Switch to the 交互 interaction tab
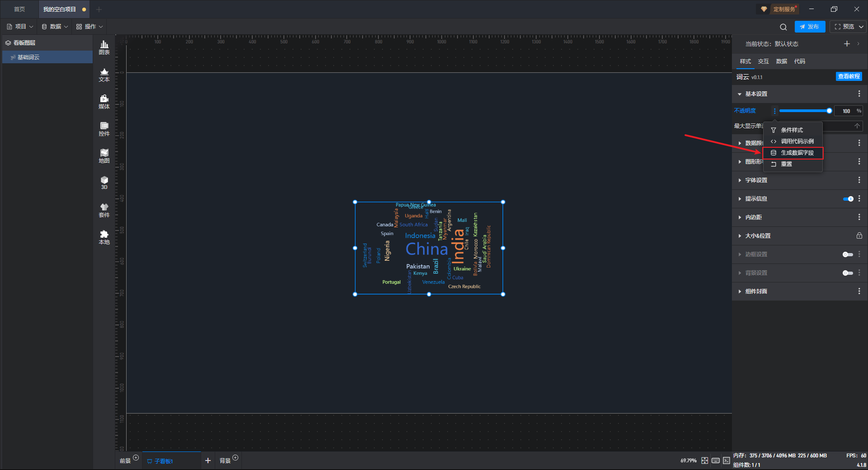The height and width of the screenshot is (470, 868). click(x=763, y=61)
